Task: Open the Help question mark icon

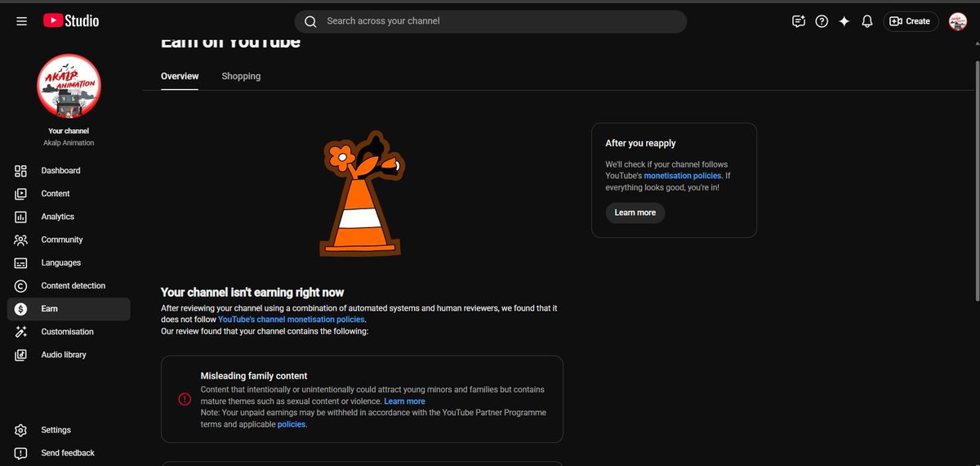Action: click(x=822, y=21)
